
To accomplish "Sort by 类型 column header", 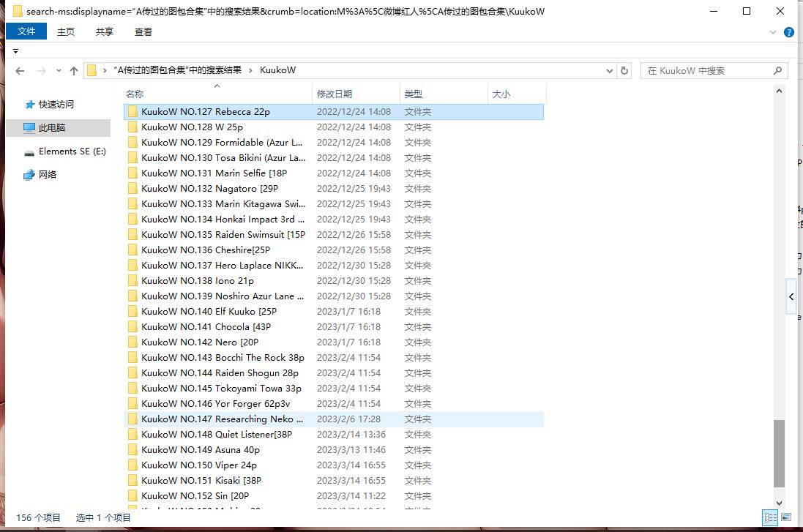I will (444, 94).
